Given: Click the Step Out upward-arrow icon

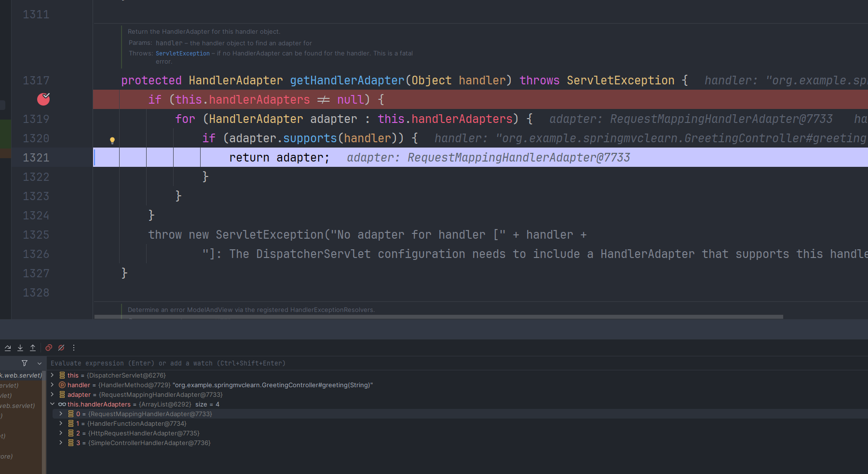Looking at the screenshot, I should [x=33, y=348].
